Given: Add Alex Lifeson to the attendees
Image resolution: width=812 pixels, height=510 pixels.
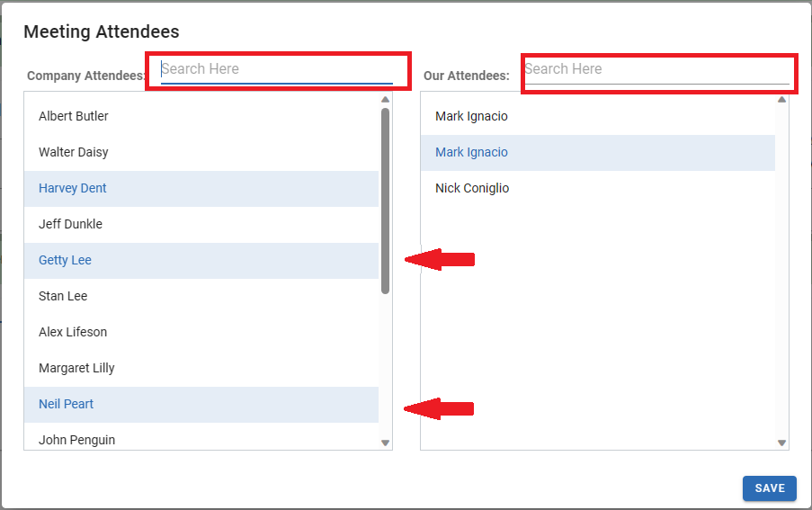Looking at the screenshot, I should tap(73, 332).
